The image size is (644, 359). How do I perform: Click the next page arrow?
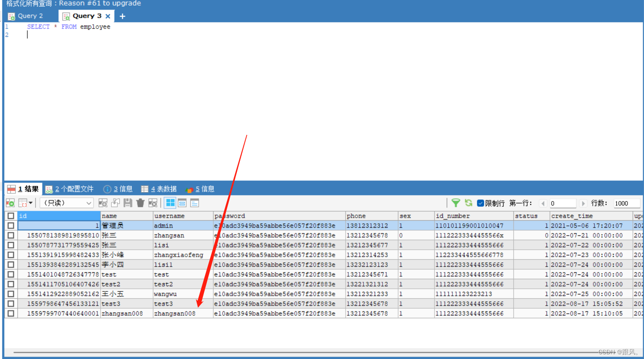click(583, 203)
